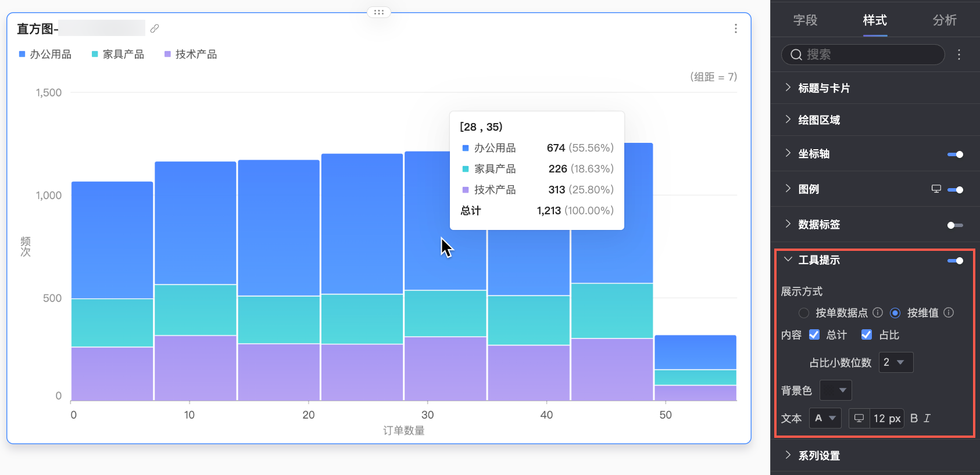
Task: Expand the 系列设置 section
Action: pyautogui.click(x=819, y=456)
